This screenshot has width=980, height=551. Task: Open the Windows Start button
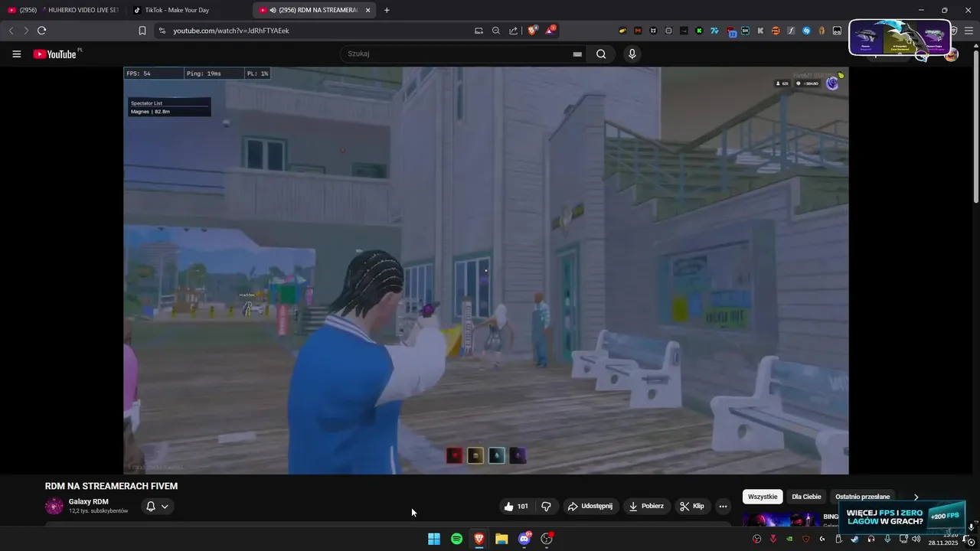click(x=434, y=539)
